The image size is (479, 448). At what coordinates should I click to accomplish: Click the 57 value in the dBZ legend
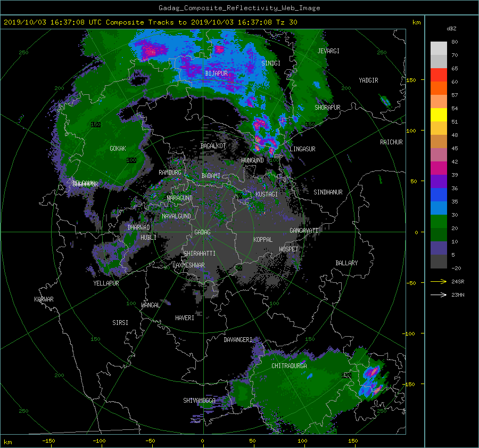tap(455, 95)
